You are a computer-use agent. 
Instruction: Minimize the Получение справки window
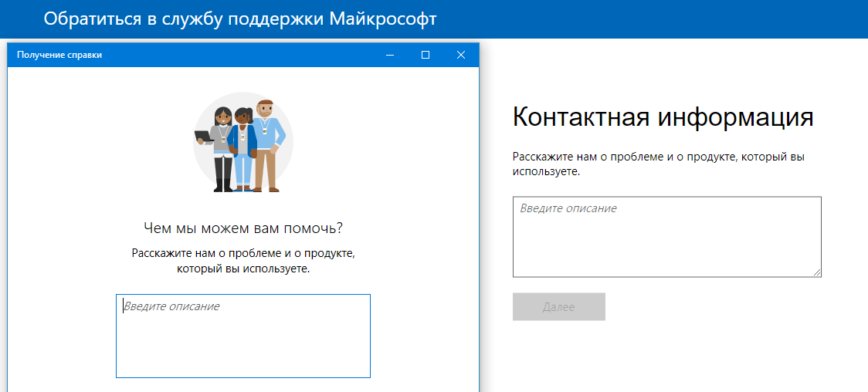pyautogui.click(x=390, y=55)
